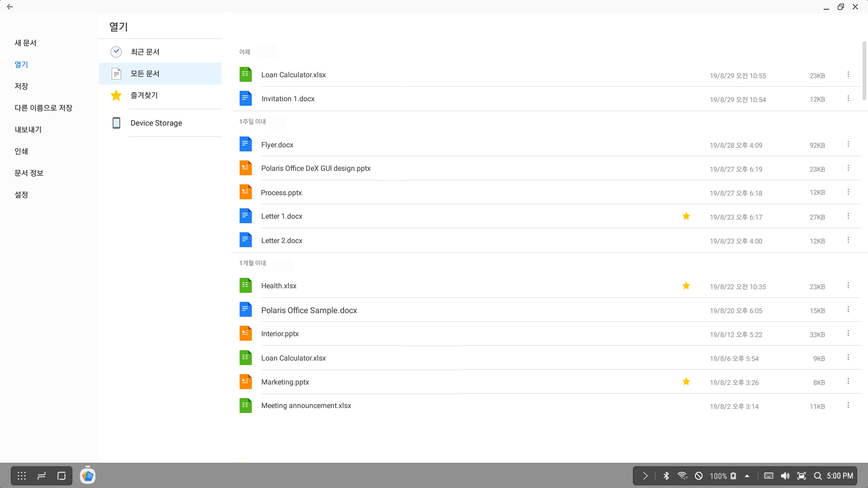The width and height of the screenshot is (868, 488).
Task: Click the yellow favorites star in sidebar
Action: pos(116,95)
